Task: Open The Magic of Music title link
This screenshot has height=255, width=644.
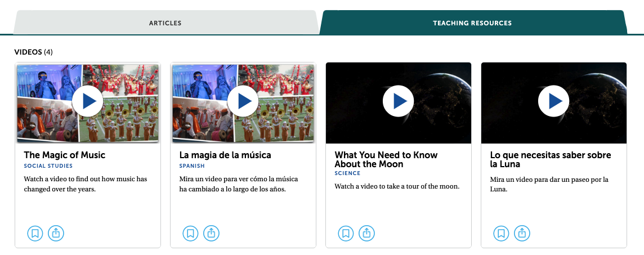Action: (x=64, y=155)
